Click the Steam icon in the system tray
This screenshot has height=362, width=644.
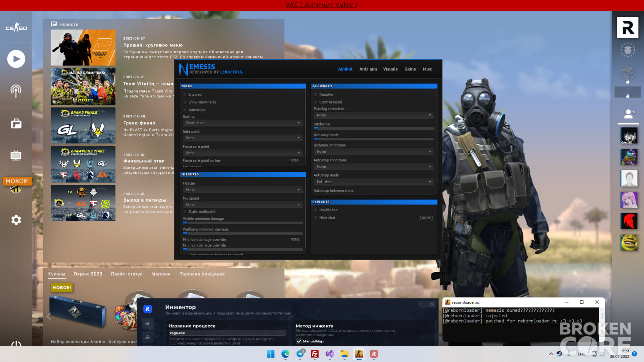click(x=559, y=354)
